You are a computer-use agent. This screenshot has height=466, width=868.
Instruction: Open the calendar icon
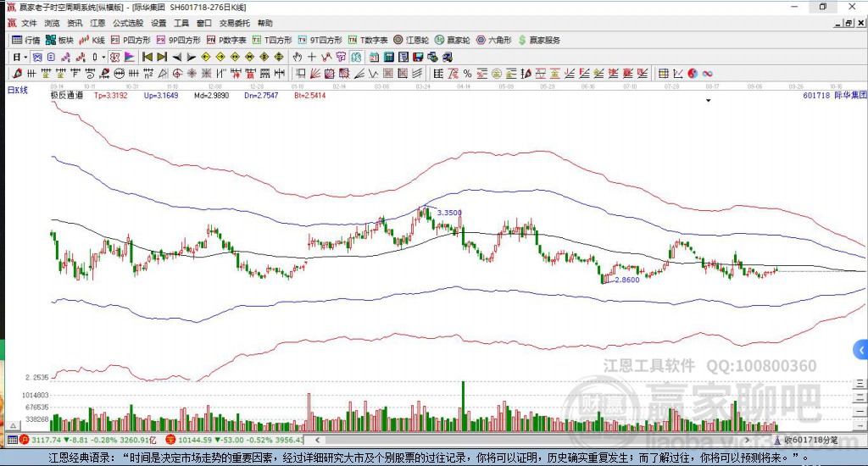(374, 57)
